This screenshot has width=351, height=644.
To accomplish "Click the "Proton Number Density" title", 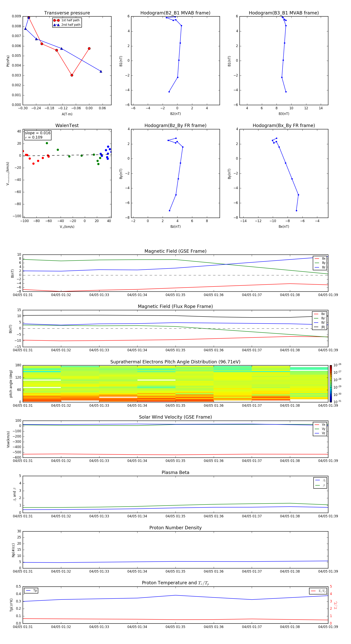I will pos(175,528).
